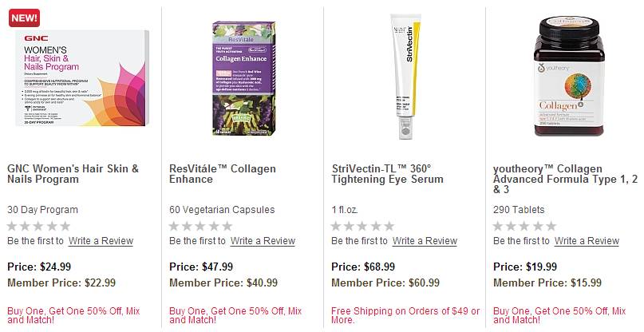Image resolution: width=644 pixels, height=332 pixels.
Task: Click the red NEW! badge
Action: tap(24, 18)
